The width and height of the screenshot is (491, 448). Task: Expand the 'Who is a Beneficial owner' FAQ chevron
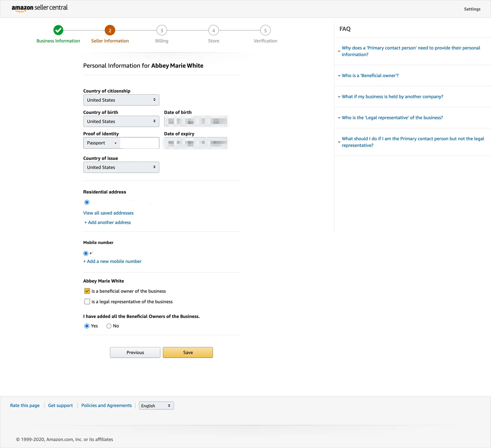tap(339, 76)
